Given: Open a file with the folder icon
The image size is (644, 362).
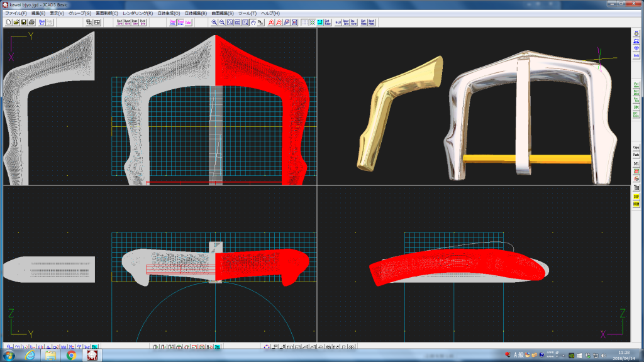Looking at the screenshot, I should coord(16,22).
